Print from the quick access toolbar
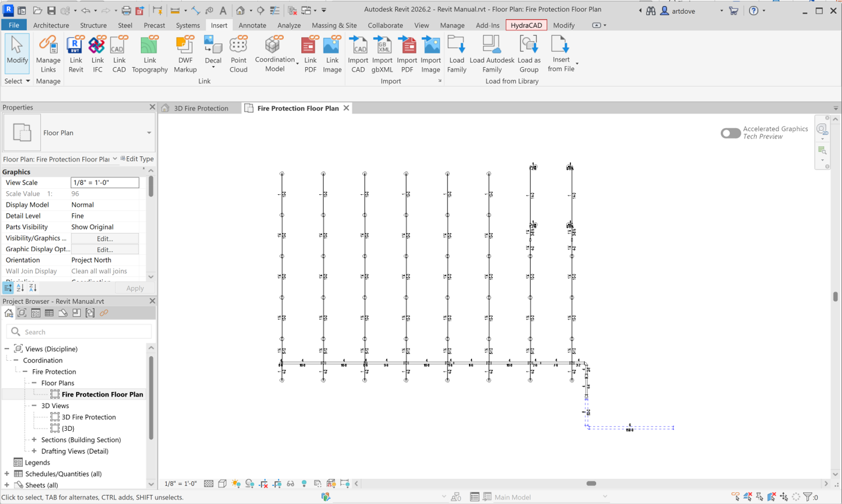This screenshot has height=504, width=842. click(126, 11)
